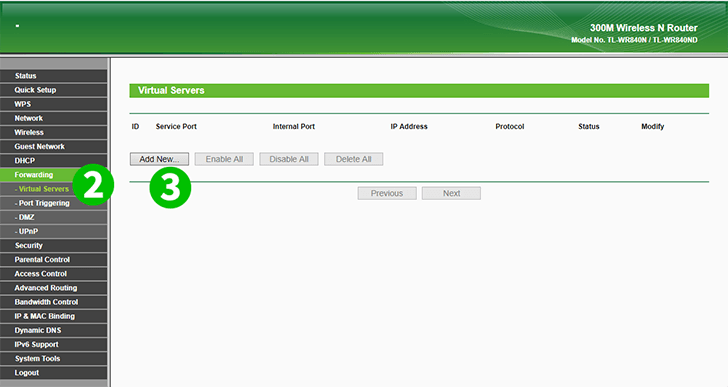The height and width of the screenshot is (387, 728).
Task: Click Logout in the sidebar
Action: [54, 373]
